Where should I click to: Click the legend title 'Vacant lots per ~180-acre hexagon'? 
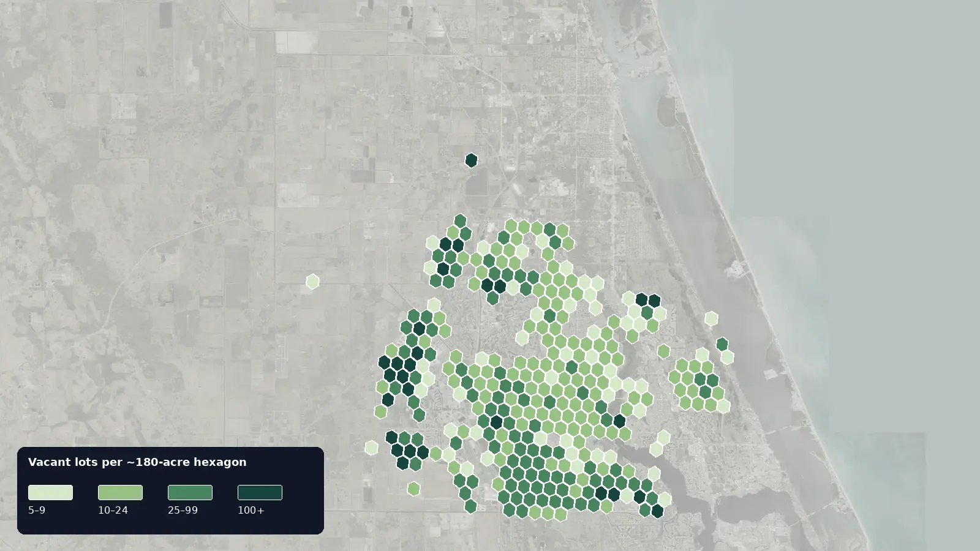137,462
